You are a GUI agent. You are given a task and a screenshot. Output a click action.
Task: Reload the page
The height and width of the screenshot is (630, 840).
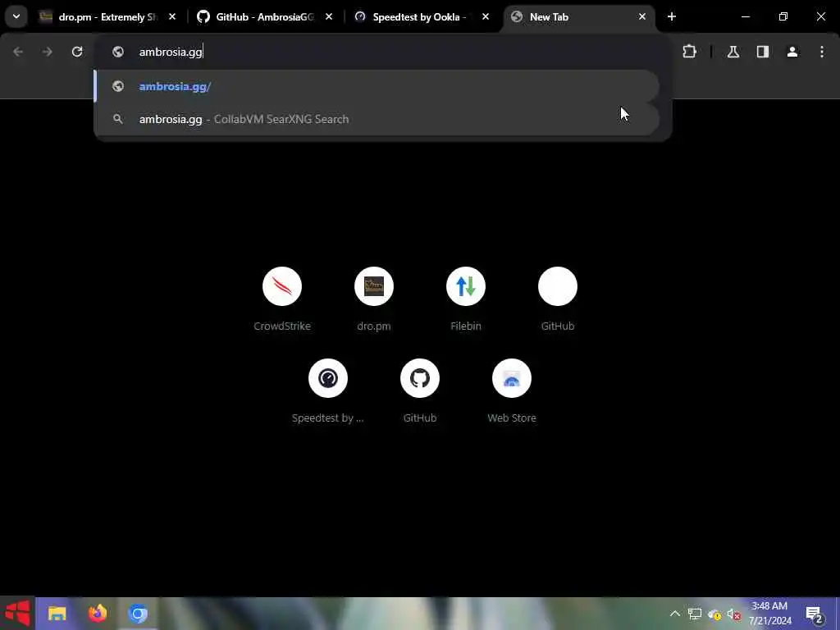coord(77,52)
